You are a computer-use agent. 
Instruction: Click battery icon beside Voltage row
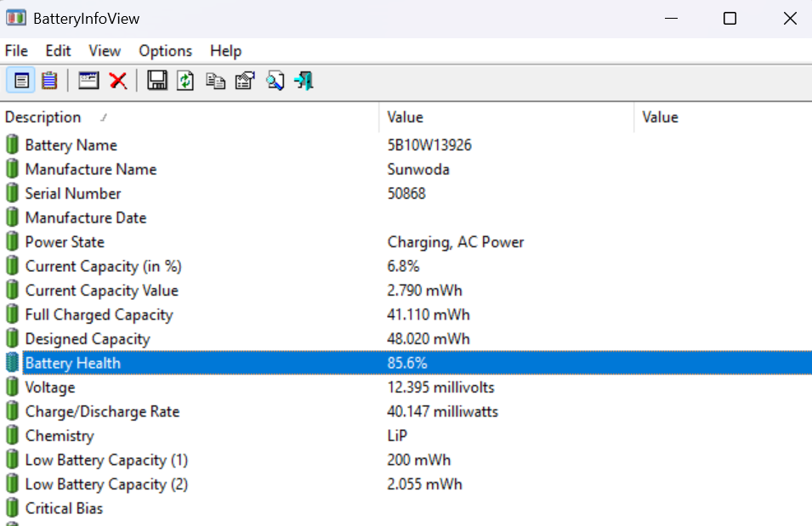tap(12, 387)
